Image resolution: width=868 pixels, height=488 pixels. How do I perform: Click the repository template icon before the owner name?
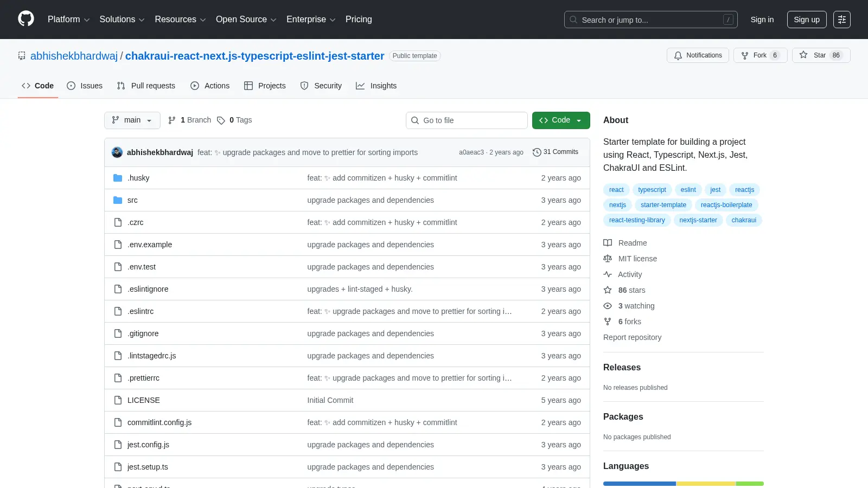[x=22, y=56]
